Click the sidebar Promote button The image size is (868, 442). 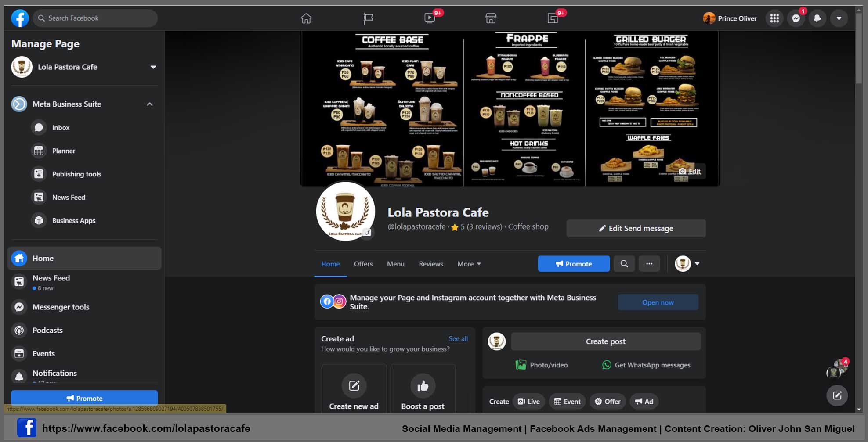(x=84, y=399)
